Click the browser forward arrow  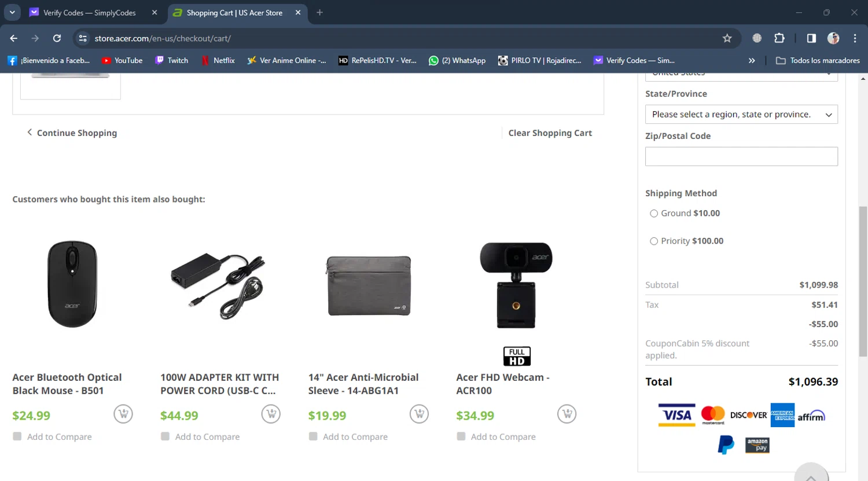35,38
